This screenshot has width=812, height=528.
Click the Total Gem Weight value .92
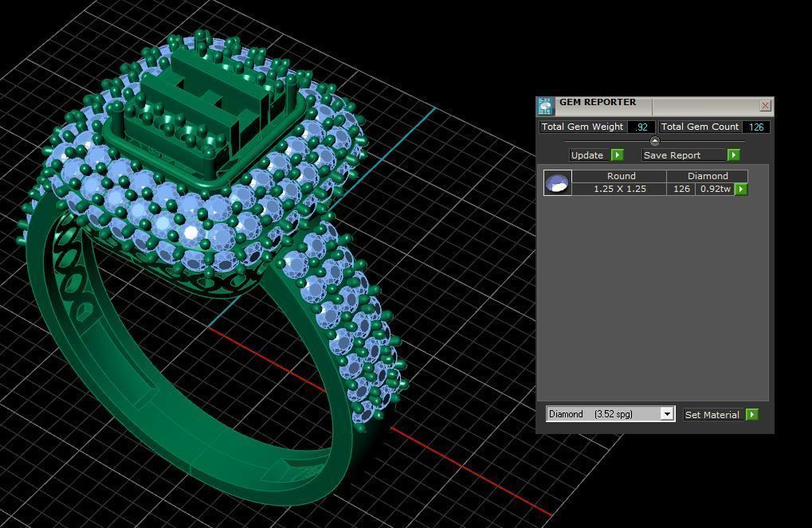click(641, 127)
